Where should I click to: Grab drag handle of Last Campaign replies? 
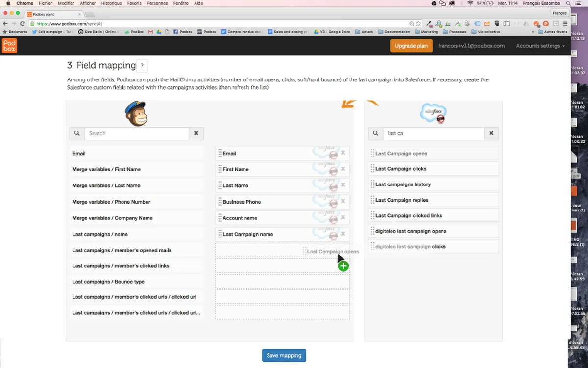[x=372, y=200]
